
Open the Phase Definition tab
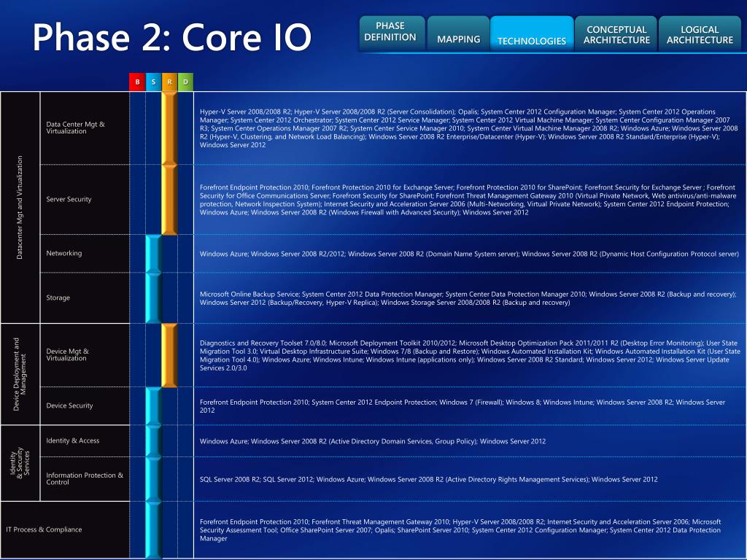point(392,33)
